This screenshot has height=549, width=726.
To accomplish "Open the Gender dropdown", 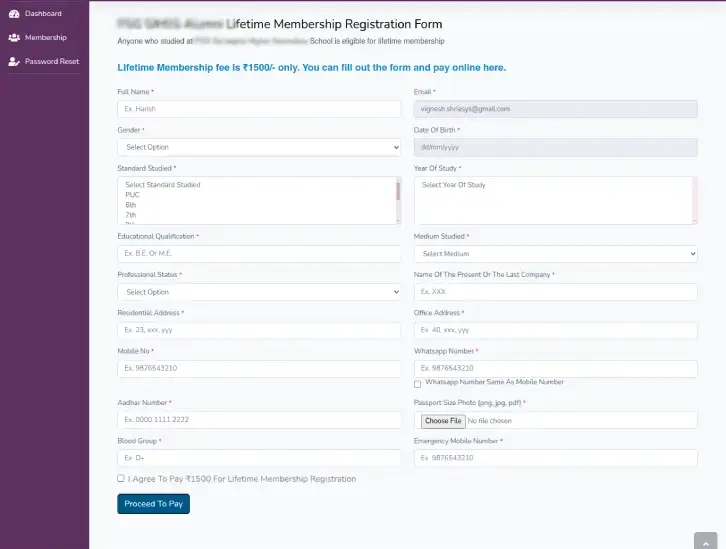I will pyautogui.click(x=259, y=147).
